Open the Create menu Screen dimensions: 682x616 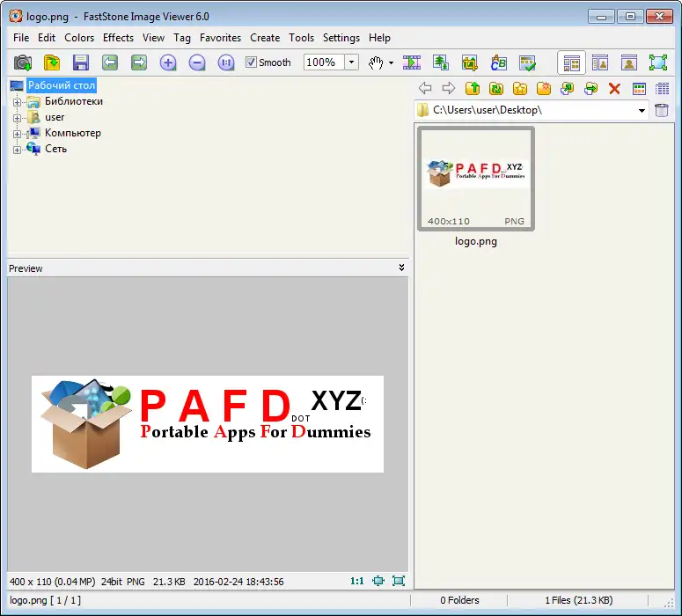tap(265, 38)
